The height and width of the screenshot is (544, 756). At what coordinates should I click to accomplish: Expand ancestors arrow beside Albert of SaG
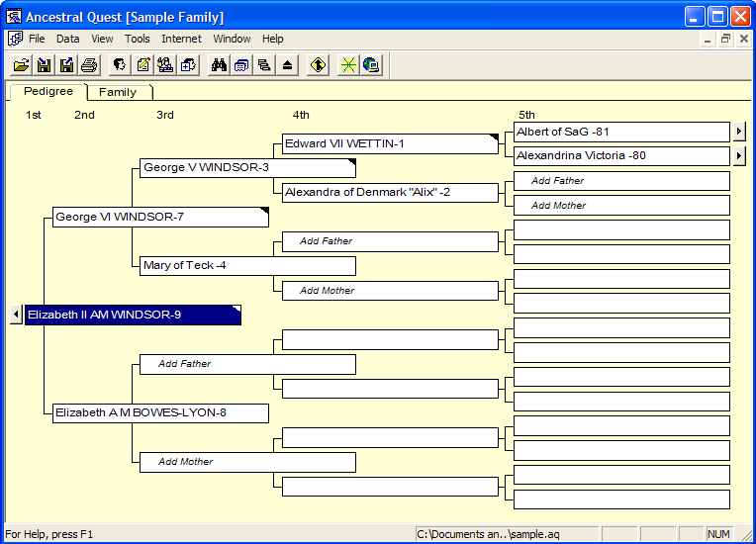click(738, 132)
